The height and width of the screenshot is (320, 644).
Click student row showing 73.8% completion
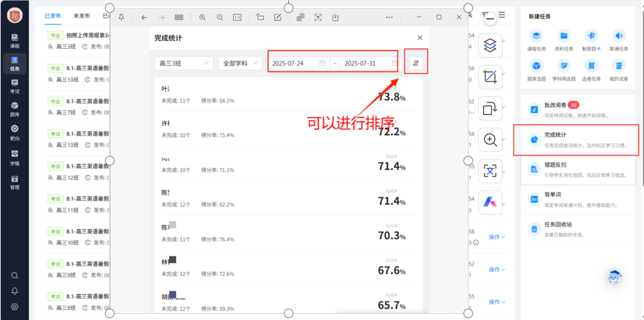288,94
